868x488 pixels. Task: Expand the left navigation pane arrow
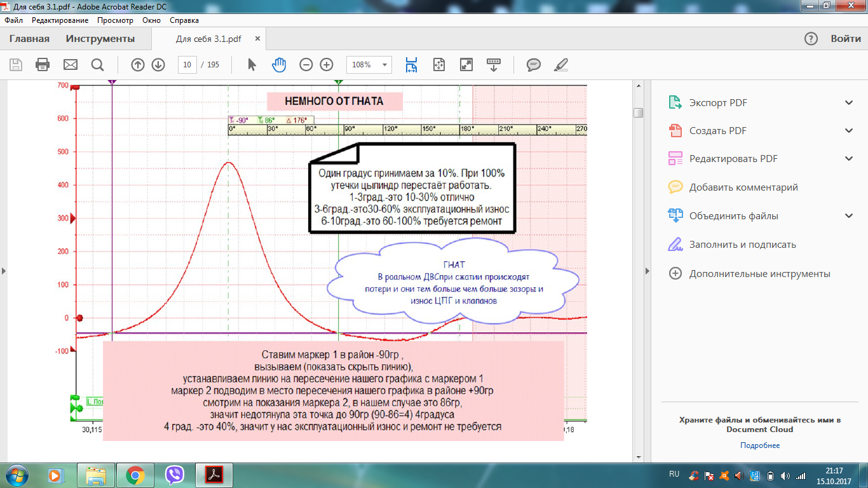coord(4,271)
